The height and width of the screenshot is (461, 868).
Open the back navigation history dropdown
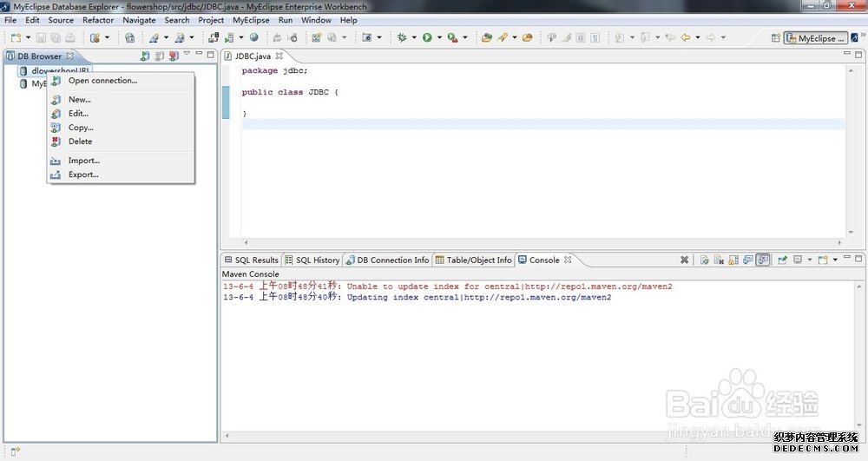(697, 38)
